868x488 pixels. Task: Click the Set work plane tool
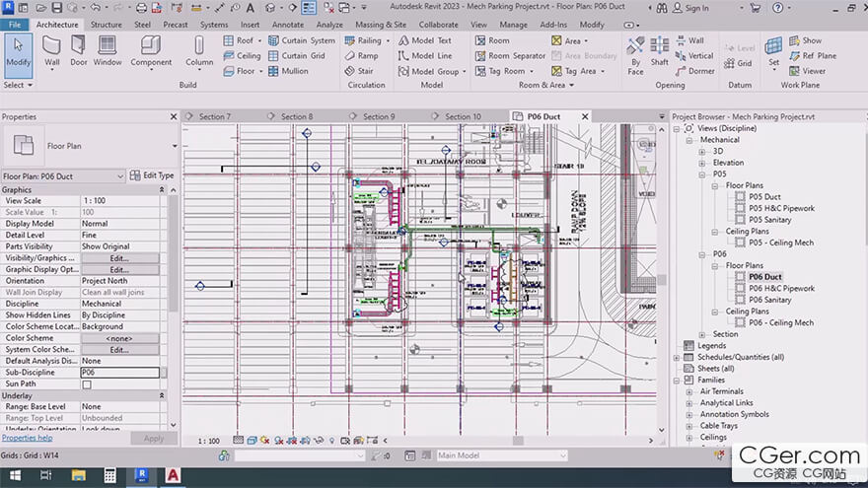coord(774,51)
